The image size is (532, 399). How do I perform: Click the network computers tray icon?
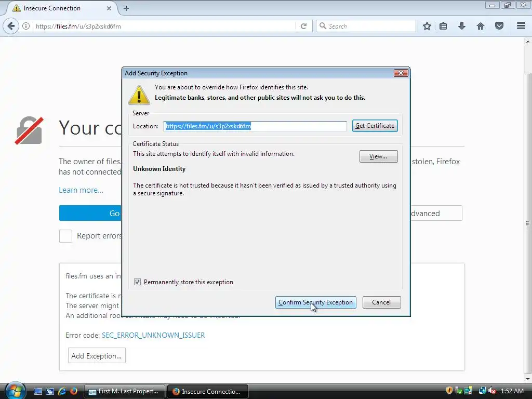(x=468, y=391)
